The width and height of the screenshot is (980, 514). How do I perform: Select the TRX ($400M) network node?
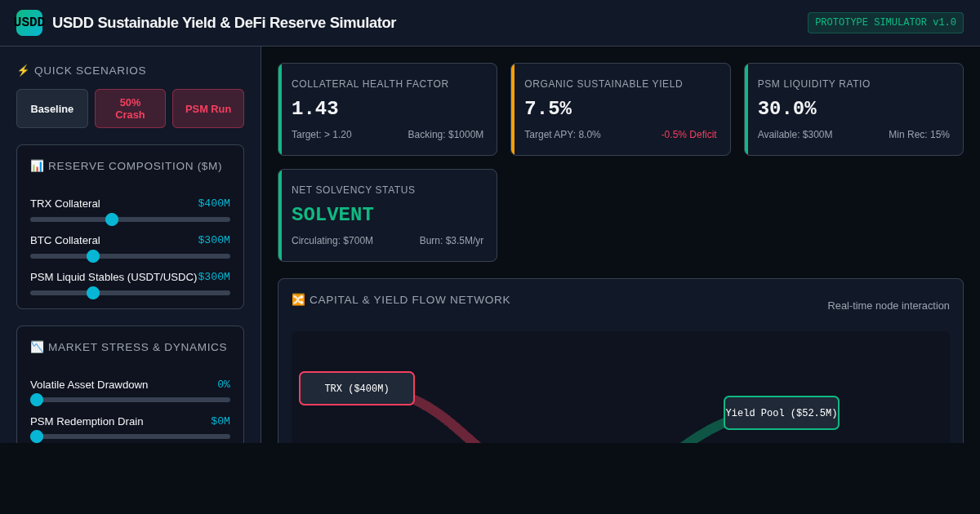click(357, 388)
